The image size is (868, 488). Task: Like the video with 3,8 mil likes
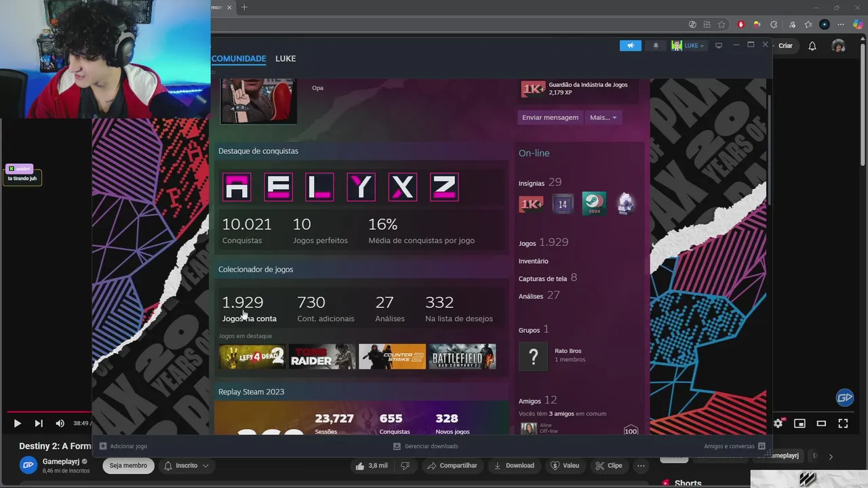(x=371, y=466)
